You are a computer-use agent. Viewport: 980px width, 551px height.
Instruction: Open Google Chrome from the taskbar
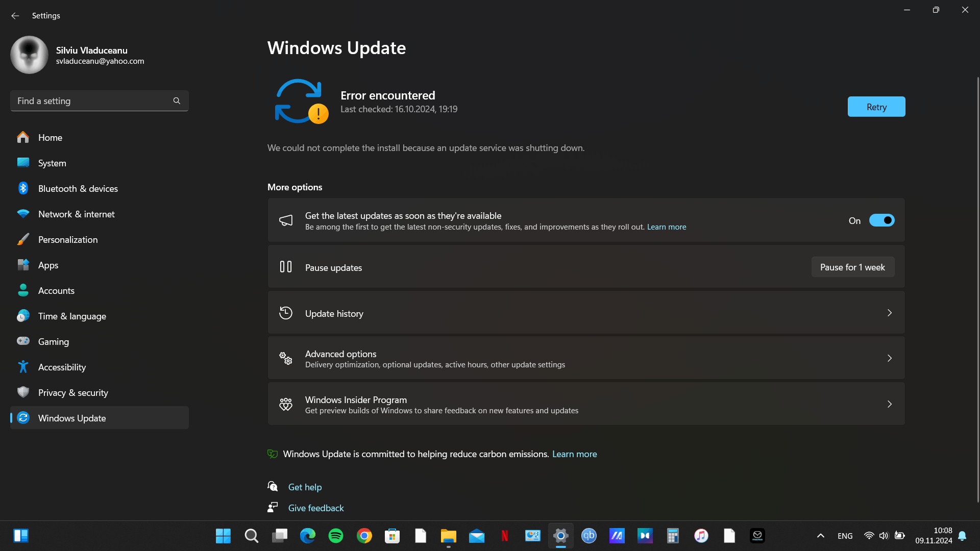click(364, 536)
